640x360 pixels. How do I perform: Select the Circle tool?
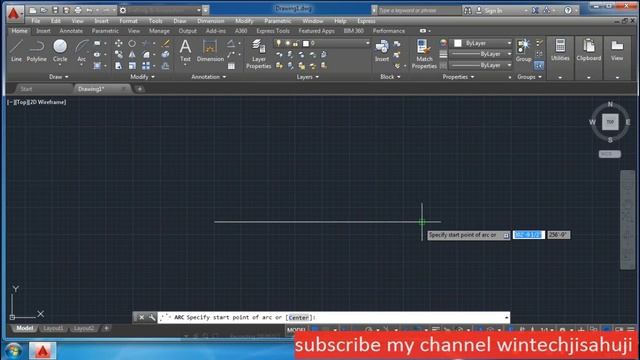point(60,51)
